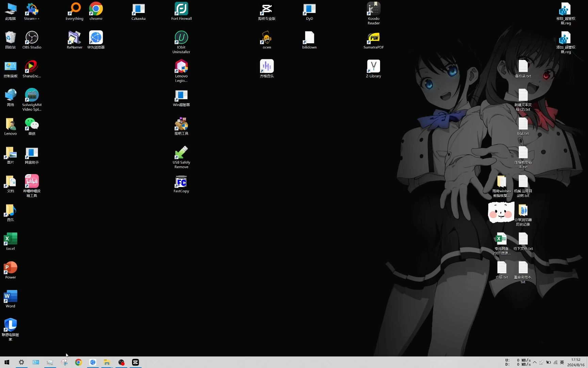Click the network speed monitor widget
The height and width of the screenshot is (368, 588).
coord(518,362)
